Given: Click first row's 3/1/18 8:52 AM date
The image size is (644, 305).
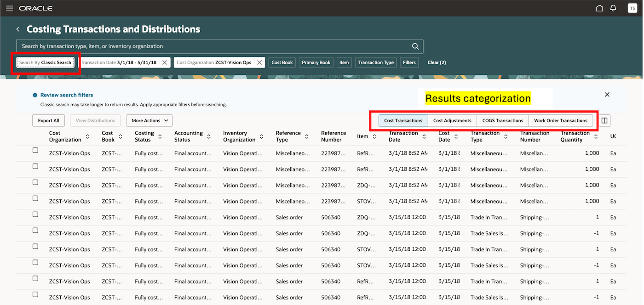Looking at the screenshot, I should point(408,153).
